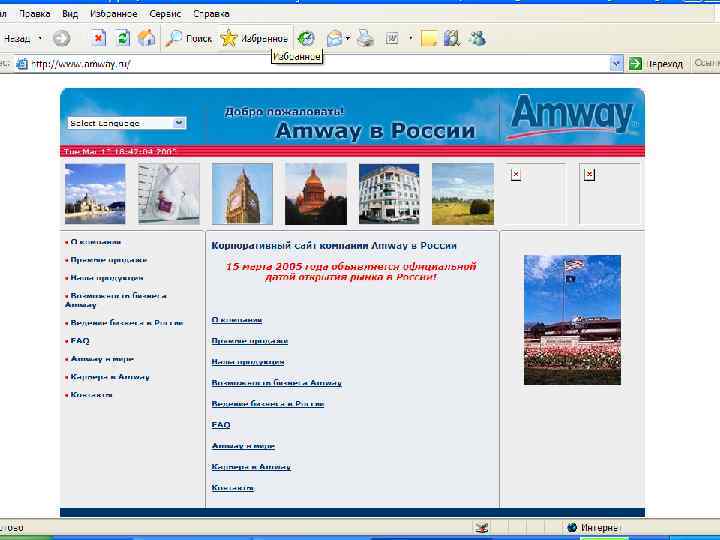Screen dimensions: 720x540
Task: Open the History clock toolbar icon
Action: 306,39
